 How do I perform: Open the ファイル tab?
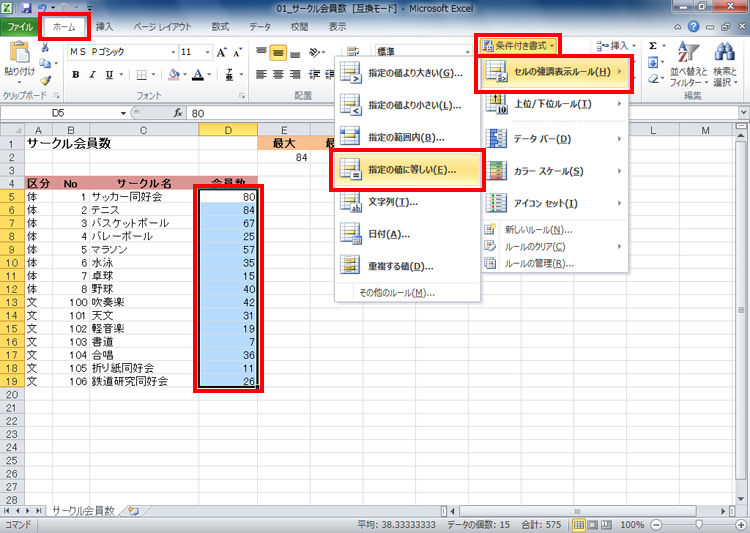pos(19,27)
